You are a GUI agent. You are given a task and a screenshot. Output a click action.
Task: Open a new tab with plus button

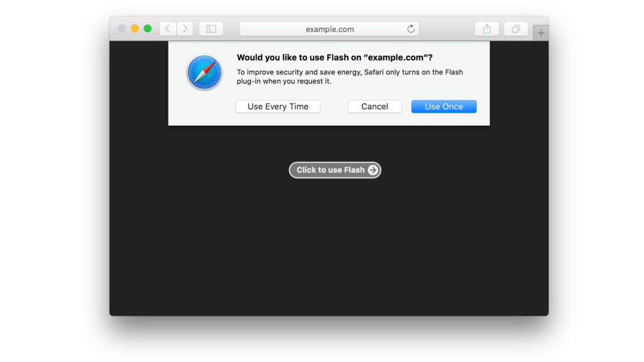[541, 33]
